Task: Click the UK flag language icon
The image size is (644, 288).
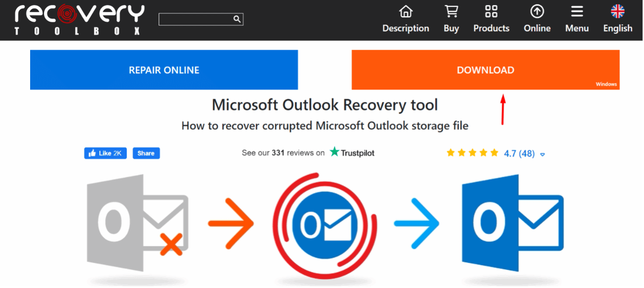Action: pos(617,11)
